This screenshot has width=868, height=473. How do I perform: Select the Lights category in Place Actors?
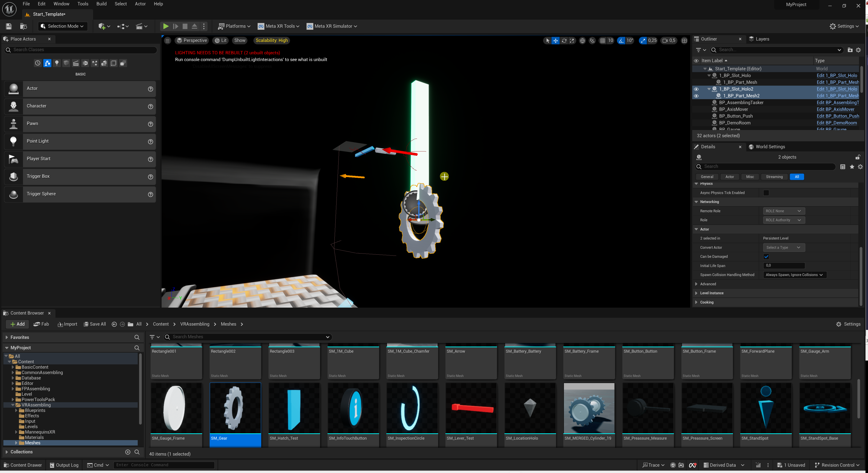(x=57, y=63)
